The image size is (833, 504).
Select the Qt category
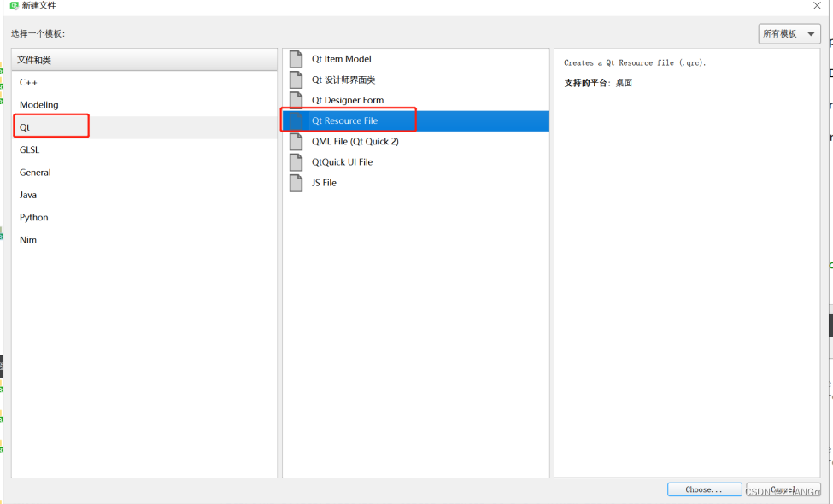pos(144,127)
